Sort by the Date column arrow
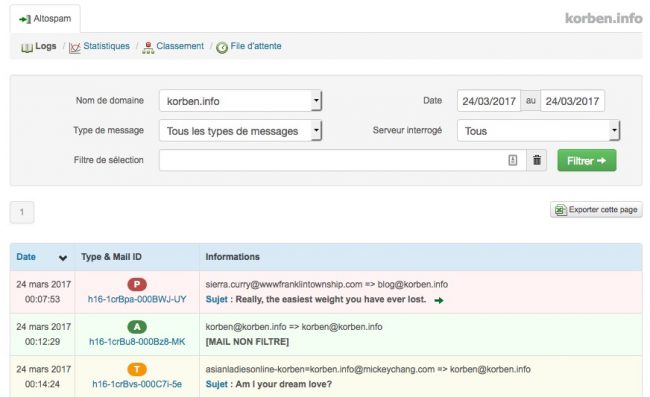 point(63,258)
